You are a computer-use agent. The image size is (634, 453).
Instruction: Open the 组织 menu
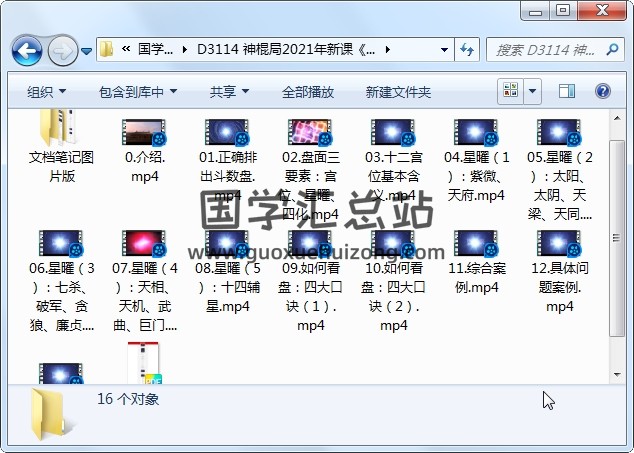pos(46,91)
